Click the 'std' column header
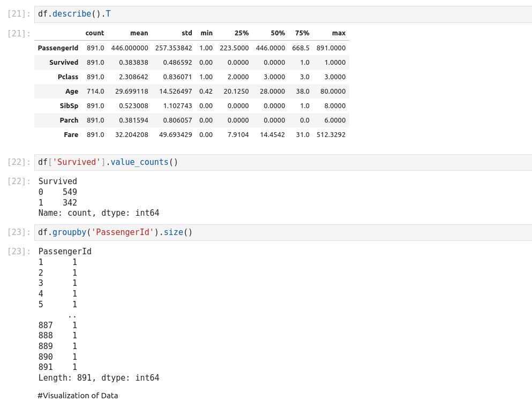 pyautogui.click(x=186, y=33)
